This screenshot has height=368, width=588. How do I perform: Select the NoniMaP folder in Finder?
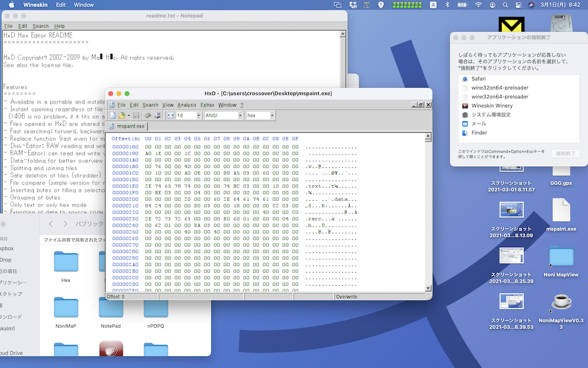tap(66, 308)
